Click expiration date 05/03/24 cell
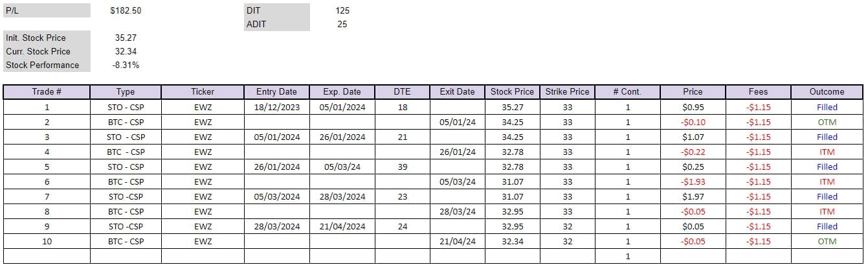 point(342,167)
